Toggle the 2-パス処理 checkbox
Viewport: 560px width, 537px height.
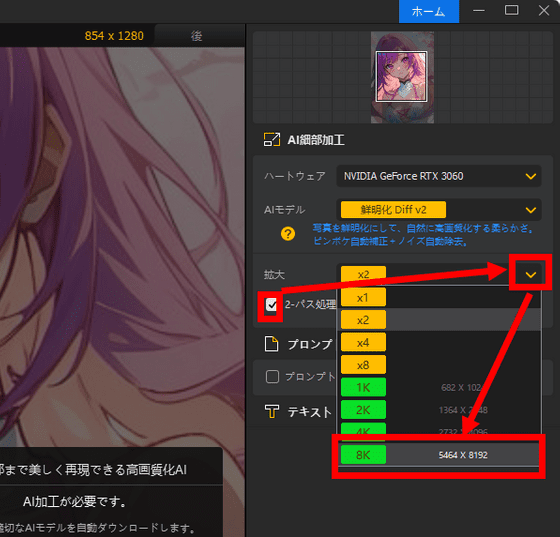pos(271,305)
